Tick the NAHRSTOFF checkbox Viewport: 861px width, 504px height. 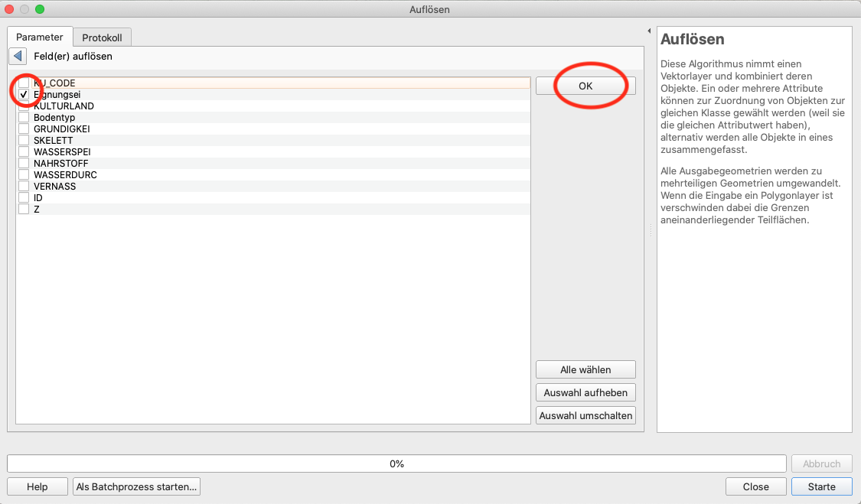point(24,164)
